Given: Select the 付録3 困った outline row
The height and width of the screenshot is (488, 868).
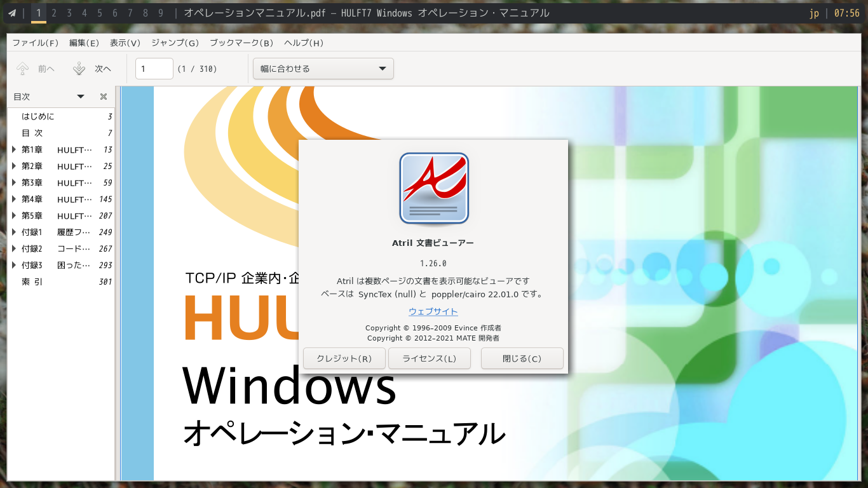Looking at the screenshot, I should click(62, 266).
